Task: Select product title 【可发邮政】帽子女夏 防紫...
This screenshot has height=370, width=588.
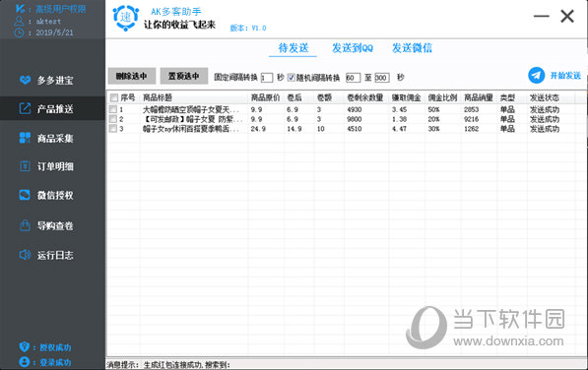Action: click(193, 119)
